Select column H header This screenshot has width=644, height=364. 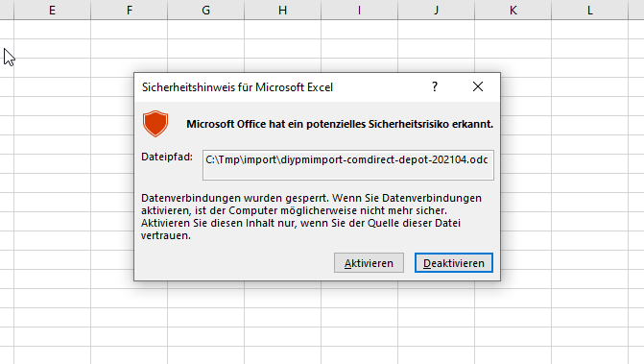282,10
